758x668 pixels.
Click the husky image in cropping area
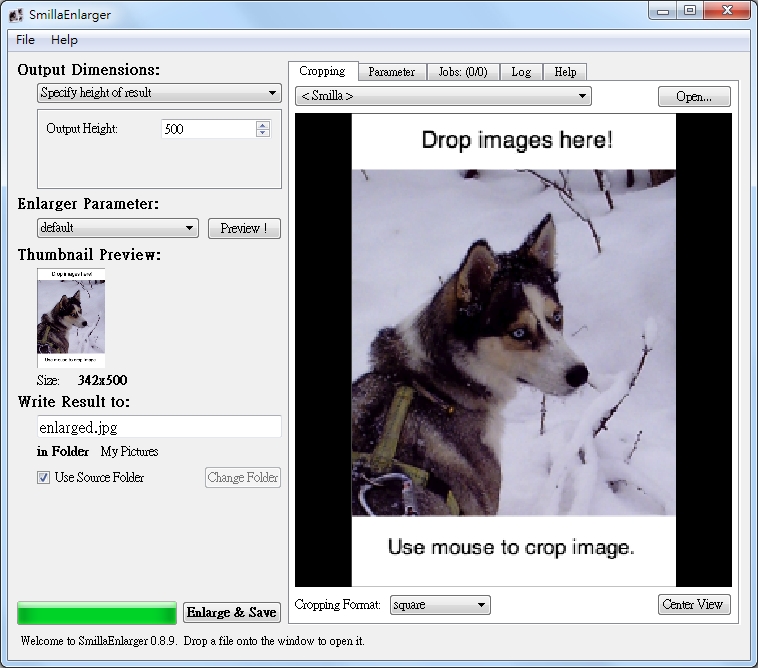click(x=513, y=342)
